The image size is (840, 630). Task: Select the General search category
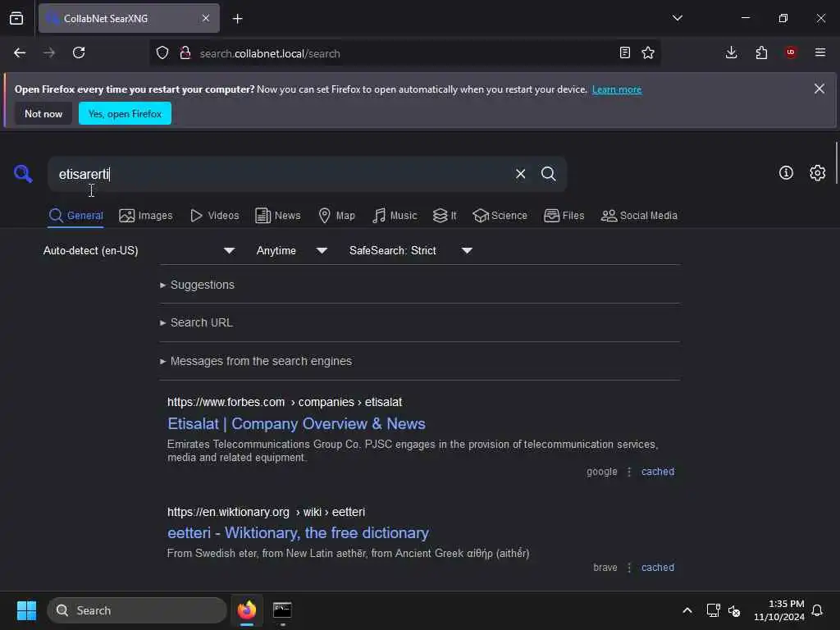[75, 216]
